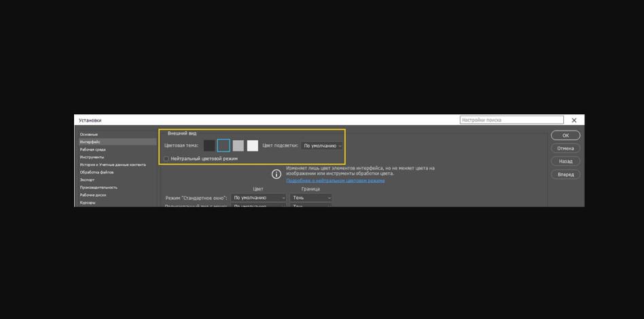Choose the medium light gray theme swatch
This screenshot has height=319, width=644.
point(238,146)
